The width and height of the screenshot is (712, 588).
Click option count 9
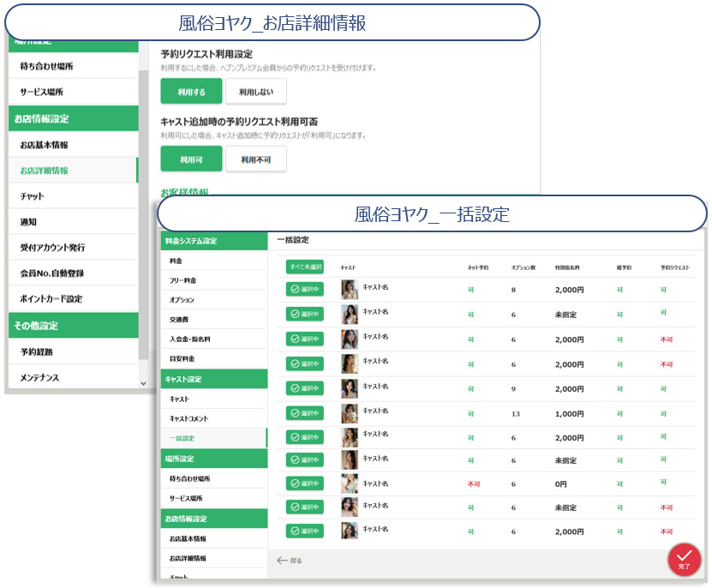pyautogui.click(x=513, y=389)
